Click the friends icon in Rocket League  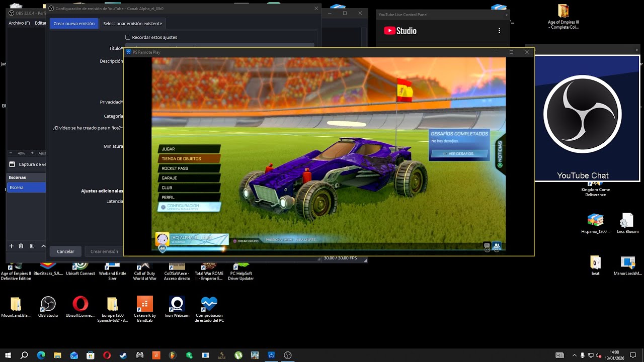tap(497, 246)
